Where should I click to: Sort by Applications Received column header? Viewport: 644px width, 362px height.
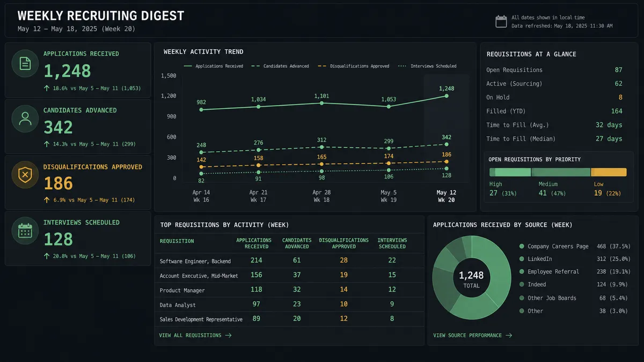coord(254,243)
